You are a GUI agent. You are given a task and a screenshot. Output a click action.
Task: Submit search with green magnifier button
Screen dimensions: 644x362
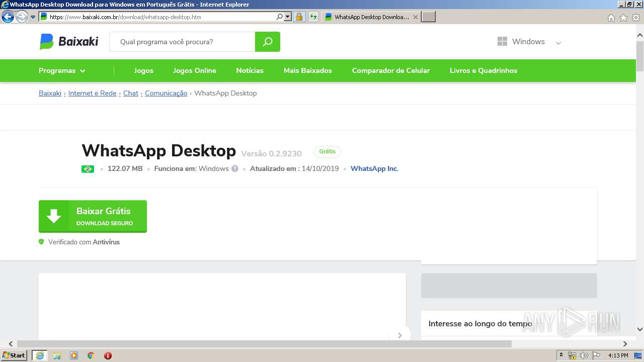click(268, 42)
